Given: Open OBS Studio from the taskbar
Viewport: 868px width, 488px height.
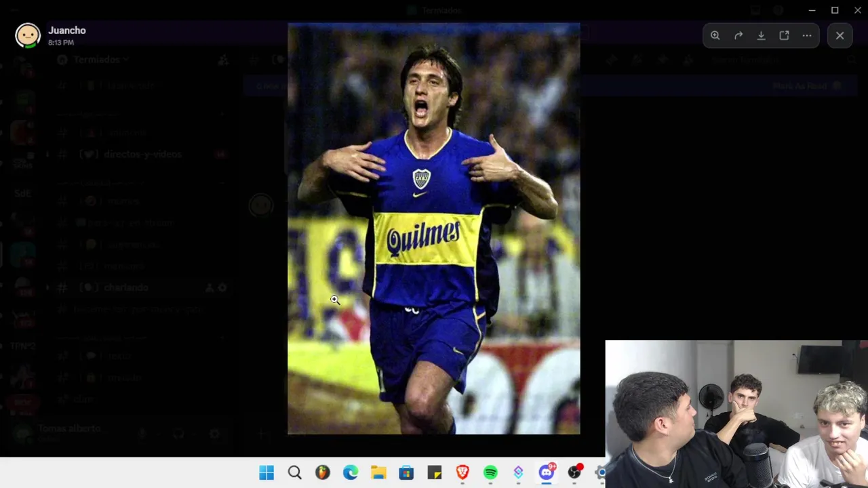Looking at the screenshot, I should pos(574,472).
